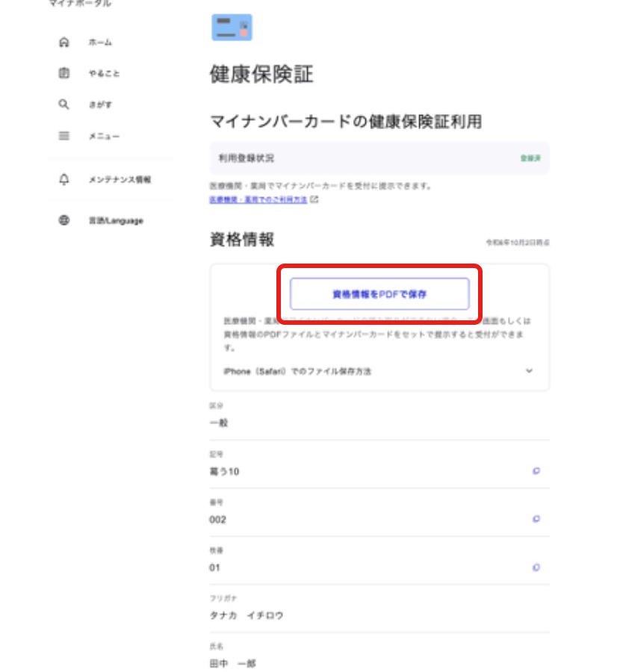
Task: Go to ホーム in the sidebar
Action: coord(99,43)
